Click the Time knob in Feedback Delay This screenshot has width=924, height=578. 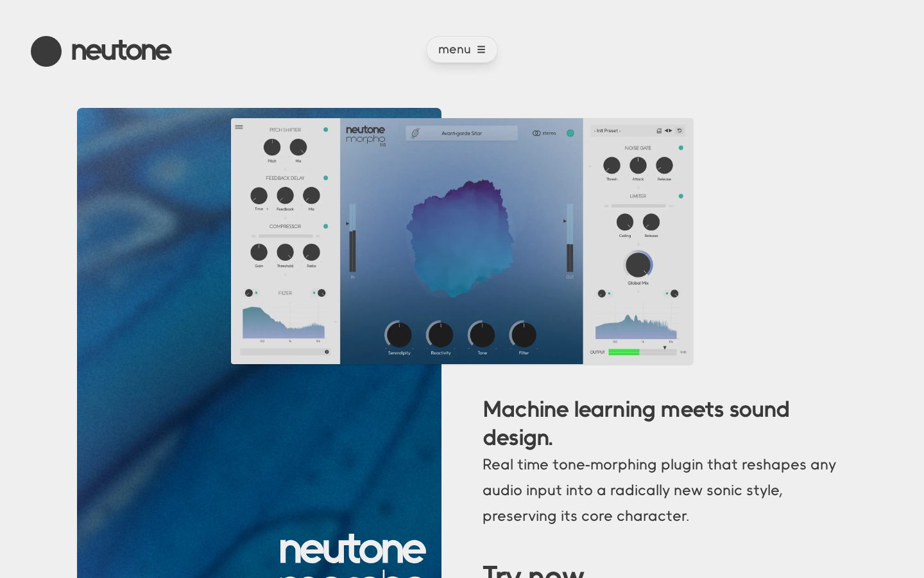(x=259, y=195)
